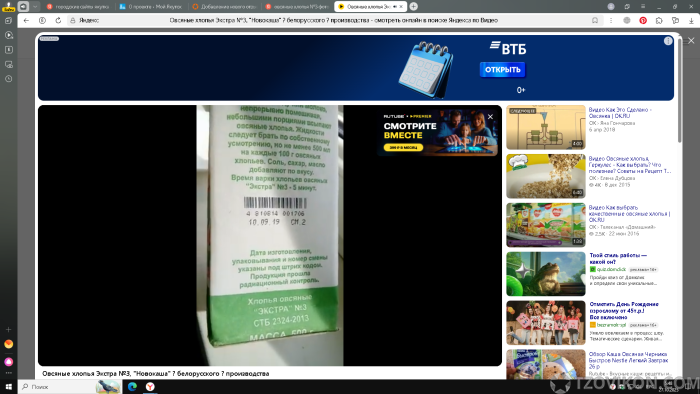Switch to the 'О проекте - Мой Якуток' tab
This screenshot has height=394, width=700.
click(150, 7)
